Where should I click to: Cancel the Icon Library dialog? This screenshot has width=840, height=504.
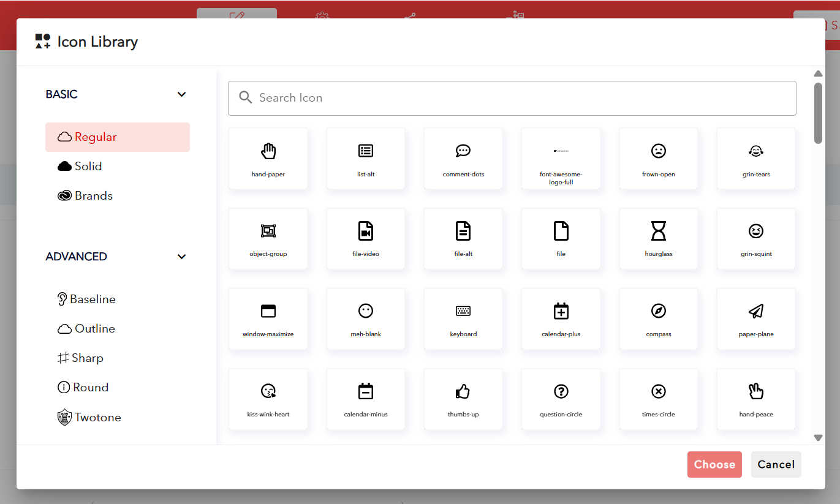(x=776, y=464)
